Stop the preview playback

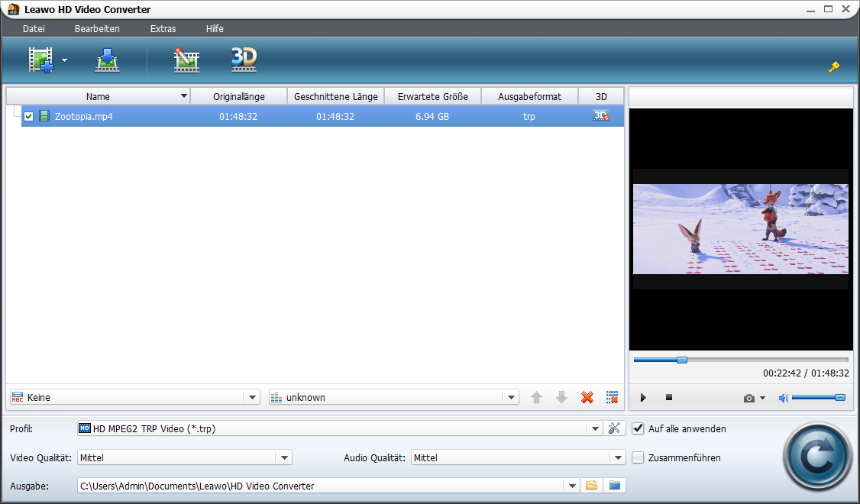click(x=668, y=397)
